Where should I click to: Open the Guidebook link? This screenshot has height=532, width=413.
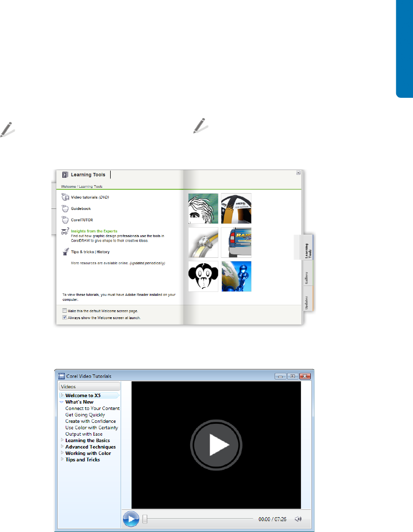[x=81, y=208]
